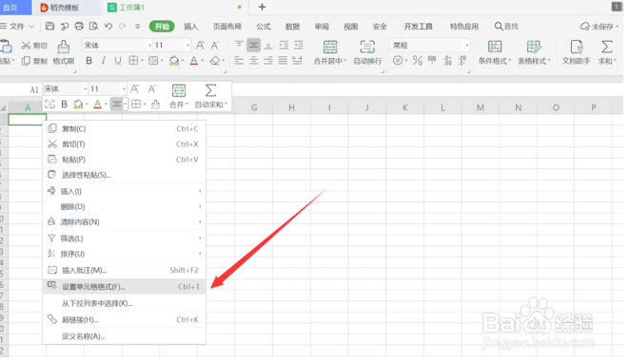Click mini toolbar 合并 merge button
The image size is (629, 364).
179,96
